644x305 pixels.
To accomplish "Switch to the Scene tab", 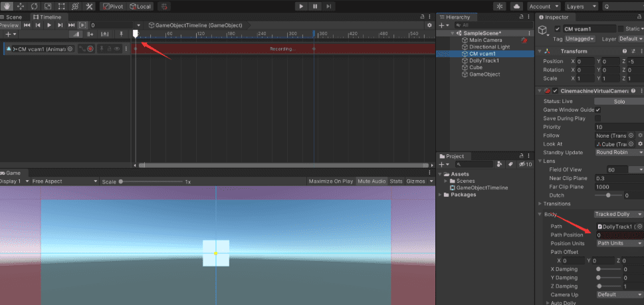I will (x=13, y=17).
